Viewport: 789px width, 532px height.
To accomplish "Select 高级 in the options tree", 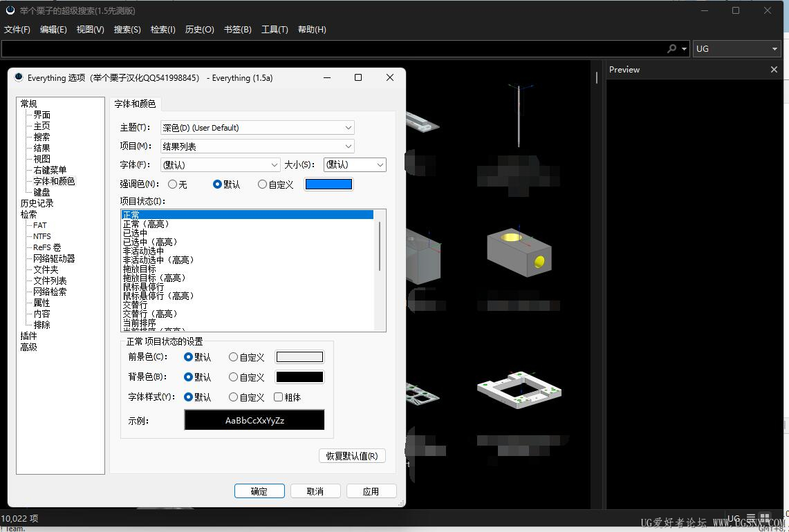I will (x=28, y=347).
